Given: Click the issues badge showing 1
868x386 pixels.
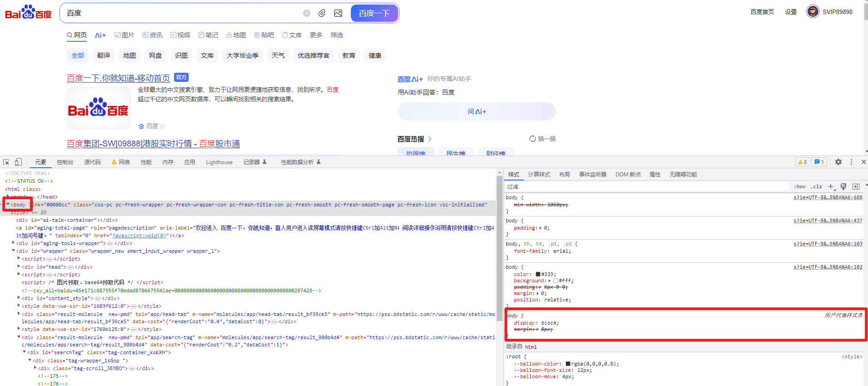Looking at the screenshot, I should [x=819, y=162].
